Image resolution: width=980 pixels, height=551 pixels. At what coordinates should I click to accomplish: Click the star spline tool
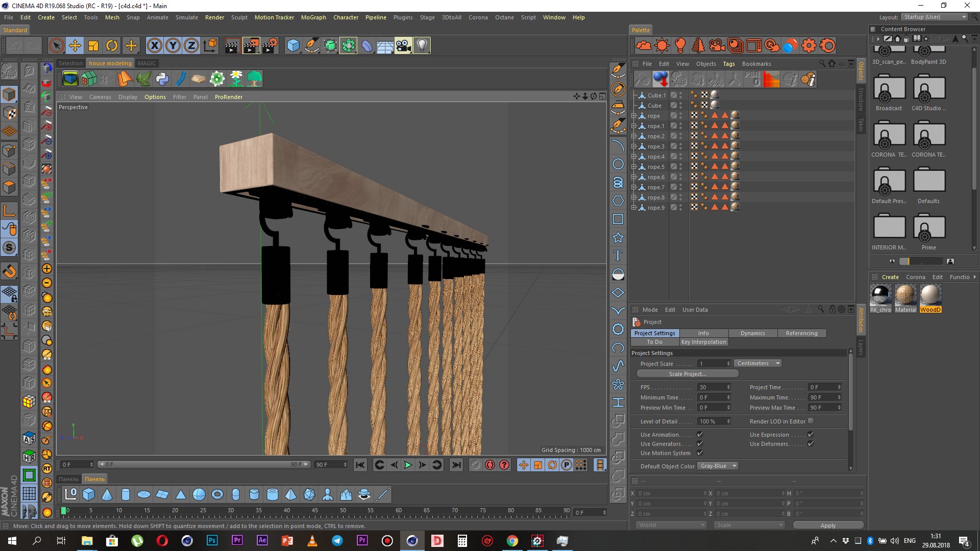tap(618, 237)
